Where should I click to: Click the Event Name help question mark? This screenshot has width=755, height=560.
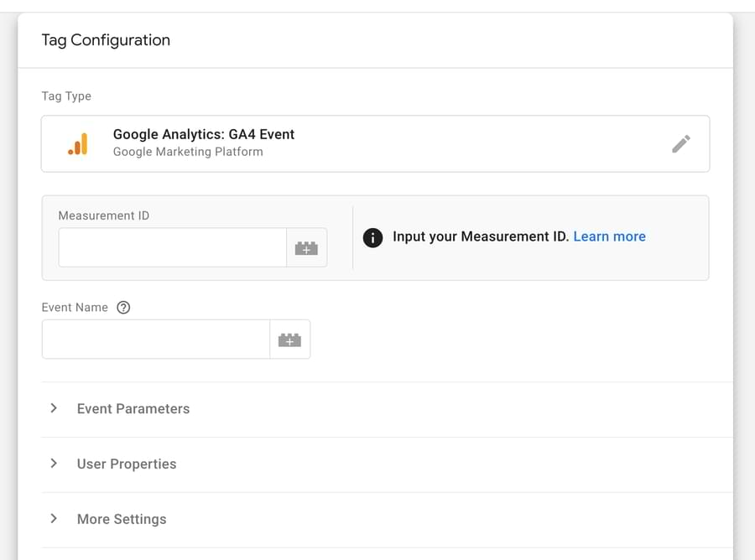[x=123, y=308]
